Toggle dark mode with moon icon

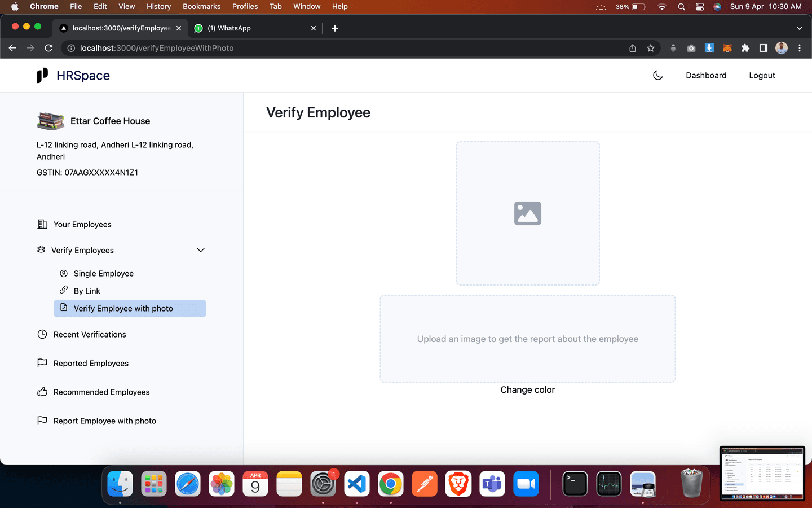[x=657, y=75]
